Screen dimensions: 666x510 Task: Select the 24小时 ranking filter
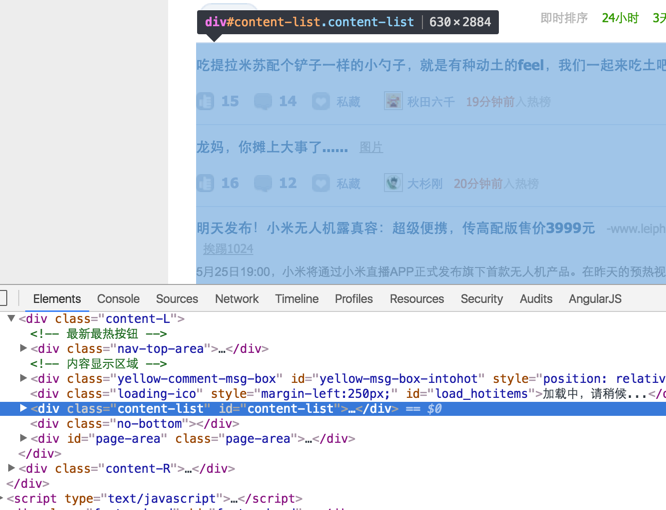(x=620, y=18)
